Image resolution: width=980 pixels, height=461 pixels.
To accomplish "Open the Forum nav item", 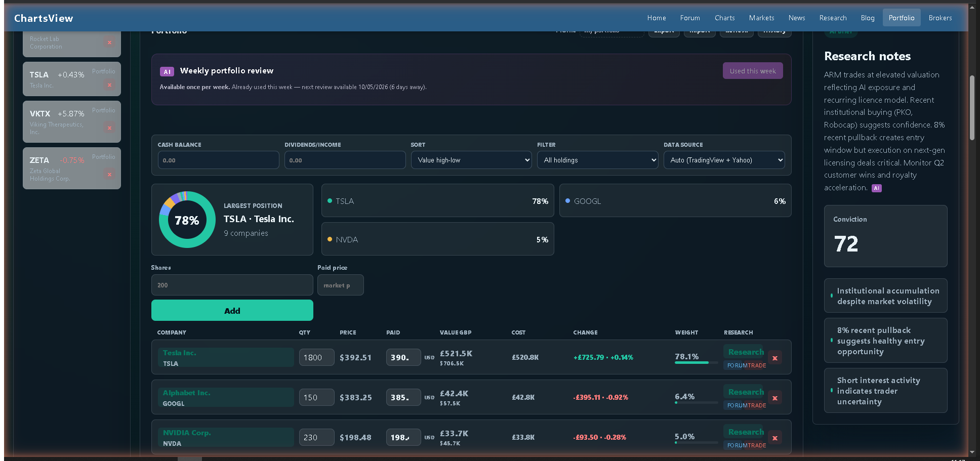I will click(690, 18).
